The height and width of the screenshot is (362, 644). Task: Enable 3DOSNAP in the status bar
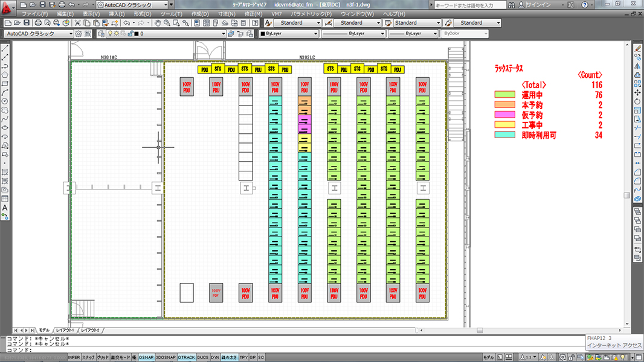(165, 357)
